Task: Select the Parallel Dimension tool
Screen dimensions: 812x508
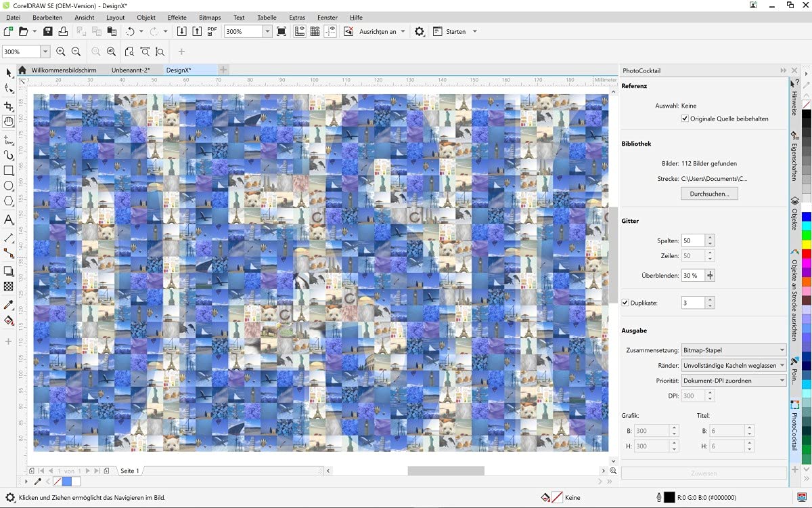Action: (x=9, y=238)
